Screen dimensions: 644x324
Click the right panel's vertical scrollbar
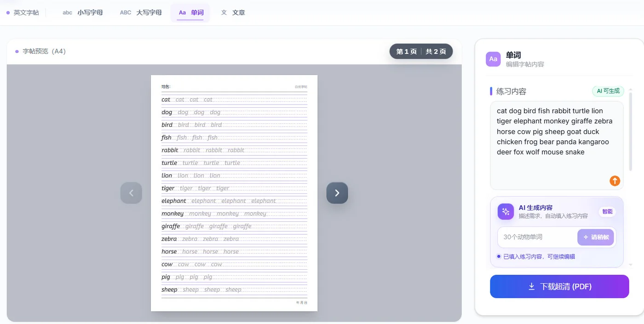click(631, 131)
